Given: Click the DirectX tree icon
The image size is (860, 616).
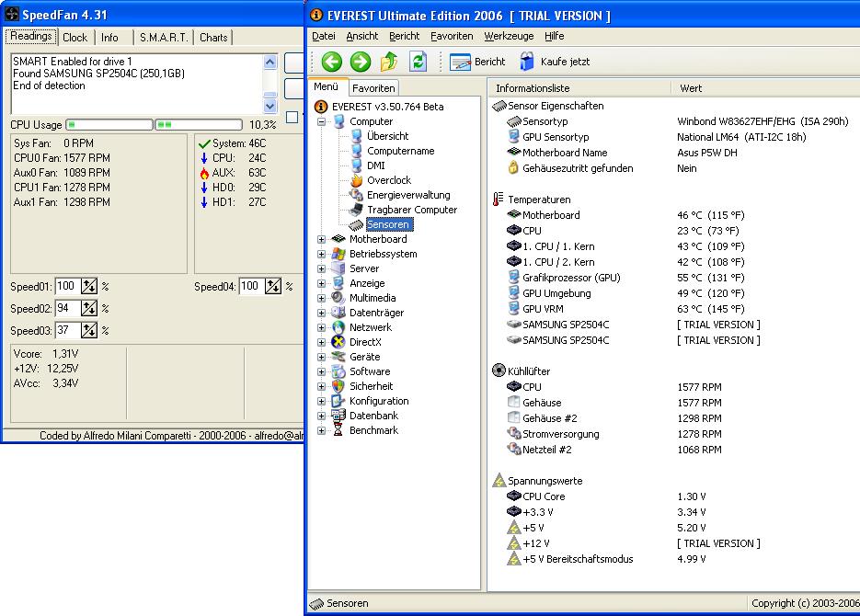Looking at the screenshot, I should pyautogui.click(x=339, y=342).
